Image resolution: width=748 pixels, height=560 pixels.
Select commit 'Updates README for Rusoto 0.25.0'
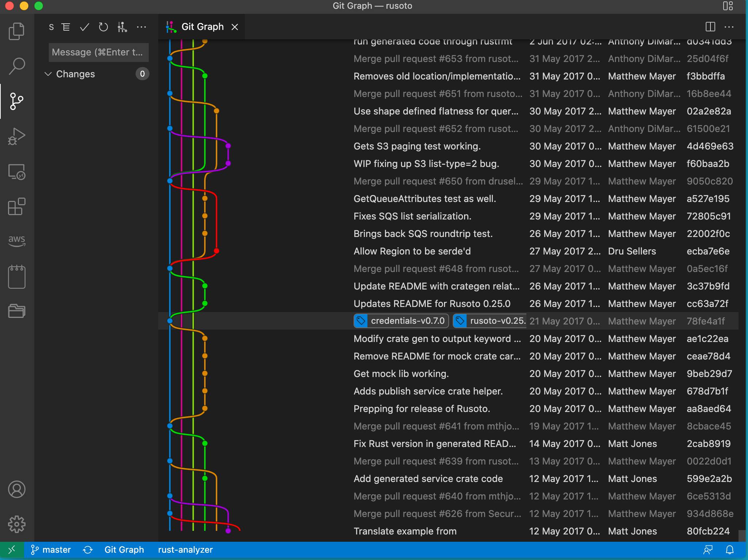click(x=432, y=304)
